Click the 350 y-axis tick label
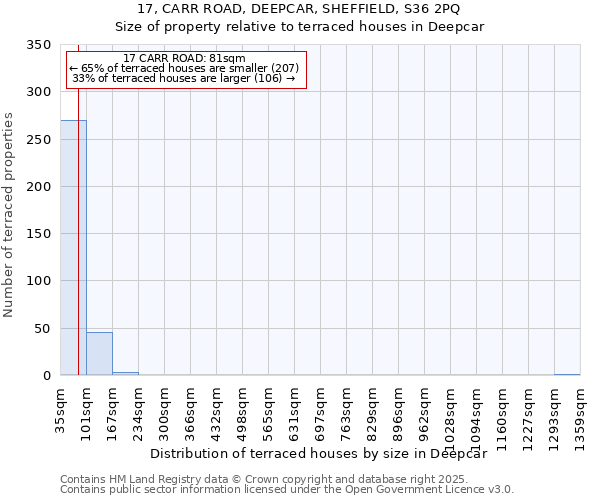 tap(38, 45)
